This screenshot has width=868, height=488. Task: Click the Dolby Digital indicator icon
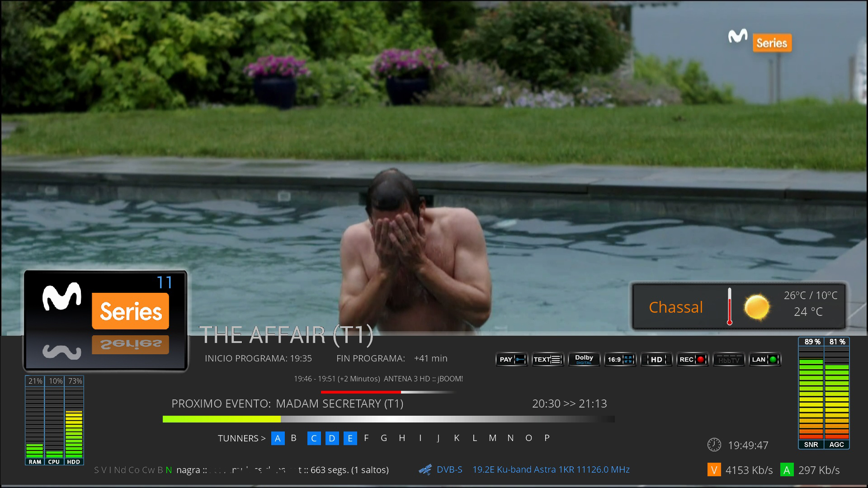point(584,360)
